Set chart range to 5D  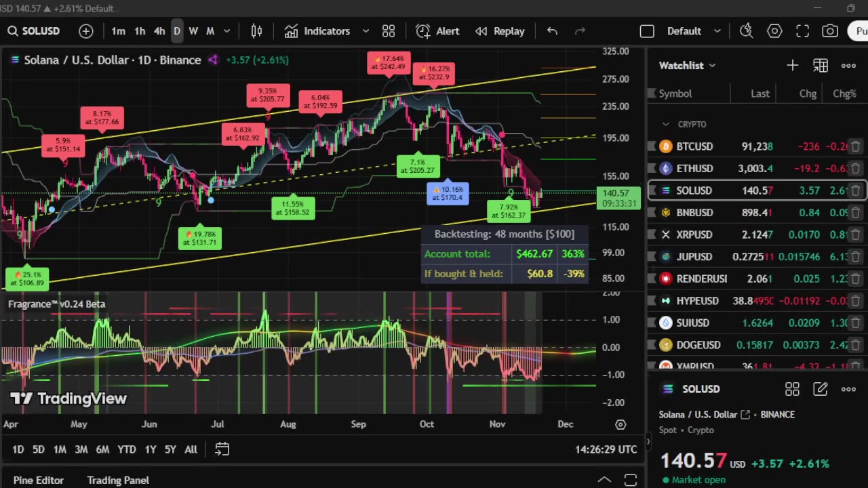[x=39, y=449]
